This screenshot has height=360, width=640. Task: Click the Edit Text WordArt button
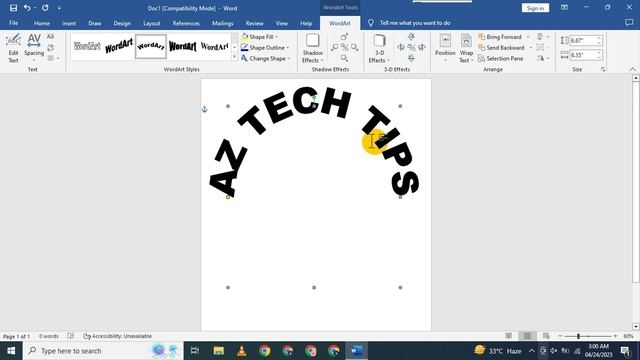(x=13, y=48)
